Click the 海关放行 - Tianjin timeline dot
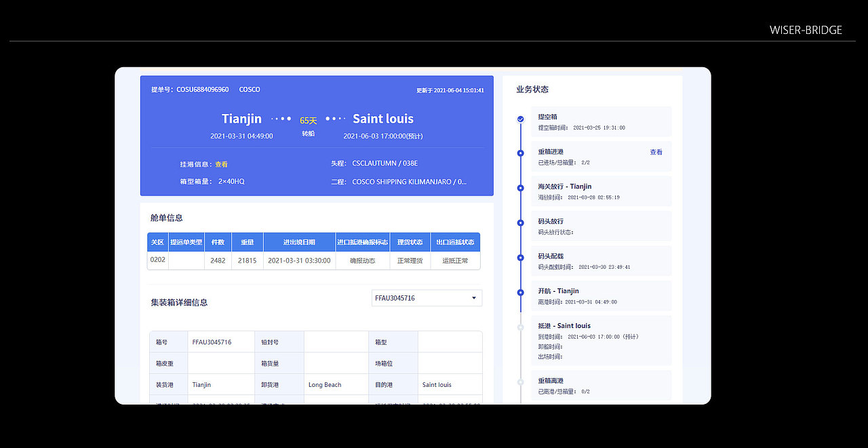 coord(521,188)
